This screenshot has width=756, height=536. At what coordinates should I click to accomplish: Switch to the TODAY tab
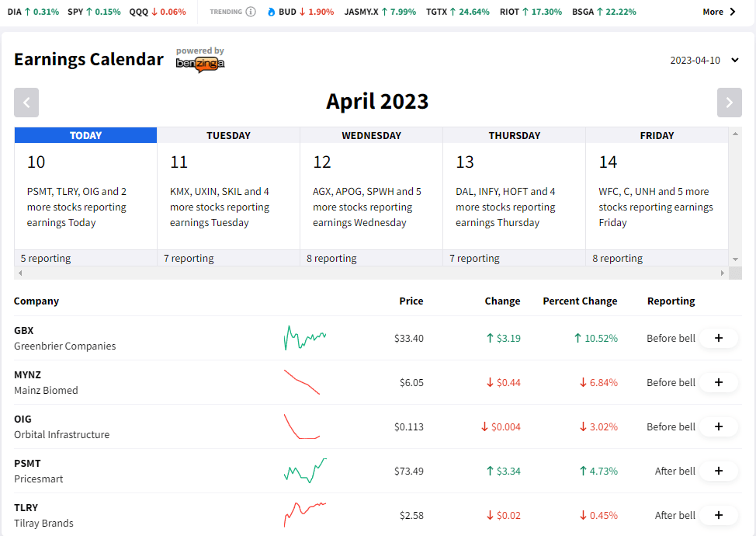point(85,135)
